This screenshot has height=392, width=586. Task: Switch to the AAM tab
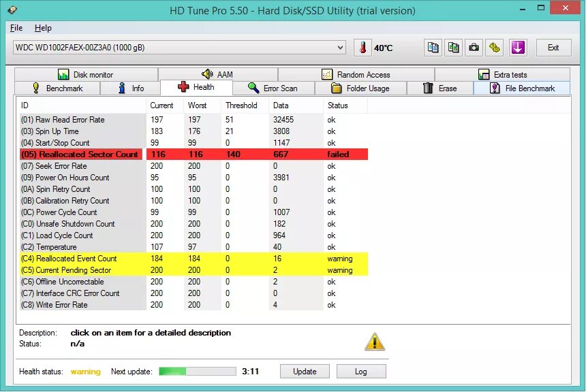[218, 75]
